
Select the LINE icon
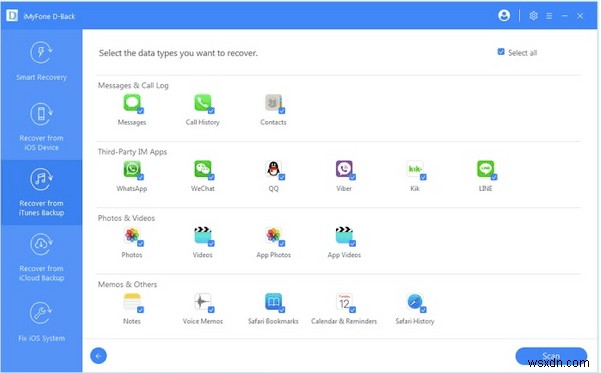[x=486, y=169]
